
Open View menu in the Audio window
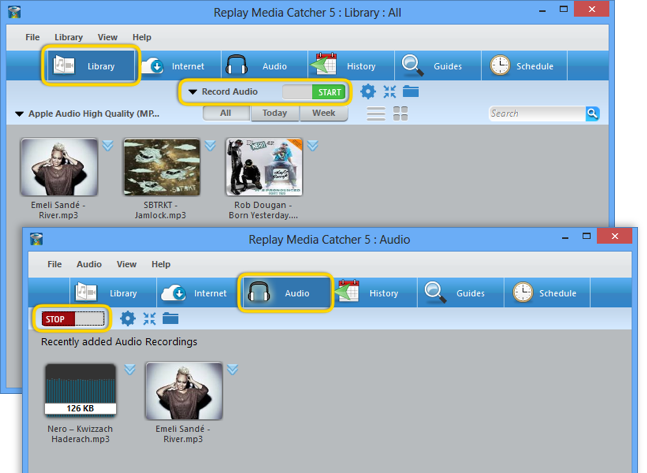126,264
